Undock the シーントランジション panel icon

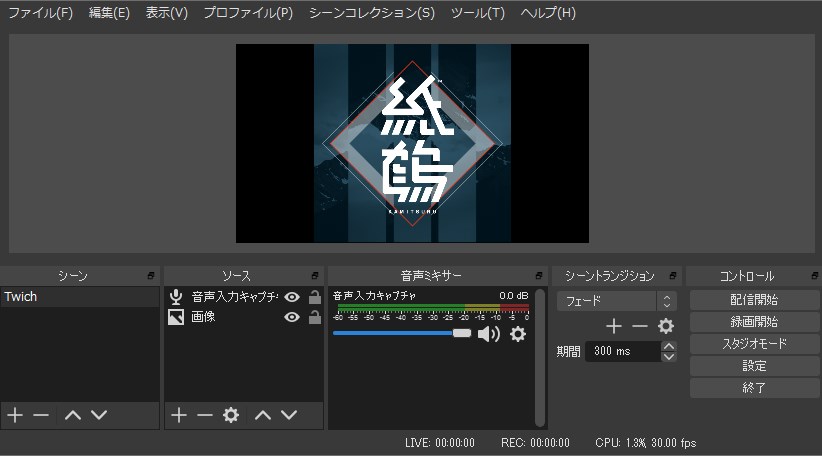tap(673, 275)
